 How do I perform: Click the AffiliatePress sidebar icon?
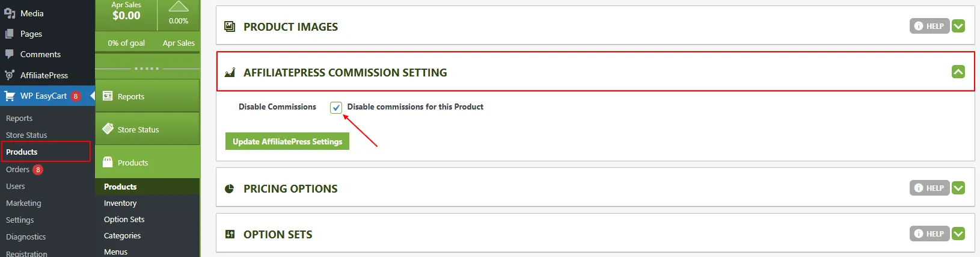(10, 75)
